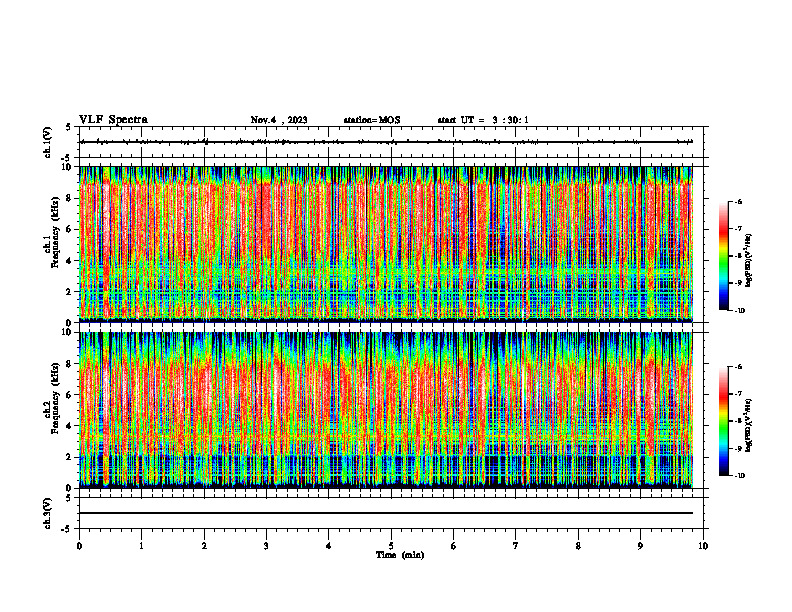The width and height of the screenshot is (792, 612).
Task: Click the x-axis tick label "3"
Action: pos(266,546)
